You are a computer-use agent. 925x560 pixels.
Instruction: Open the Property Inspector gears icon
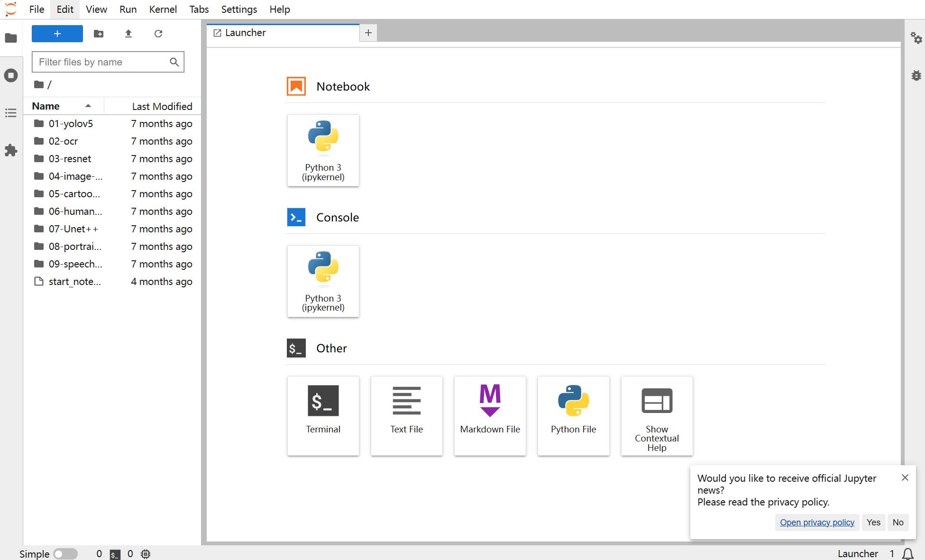click(x=916, y=37)
